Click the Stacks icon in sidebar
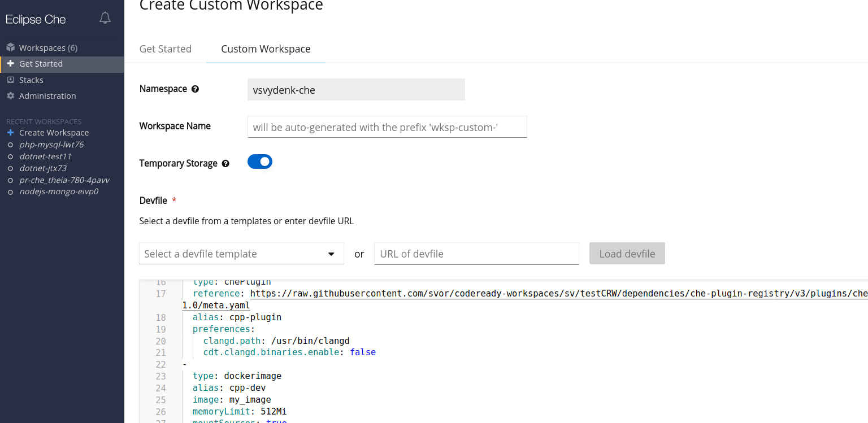 (10, 80)
